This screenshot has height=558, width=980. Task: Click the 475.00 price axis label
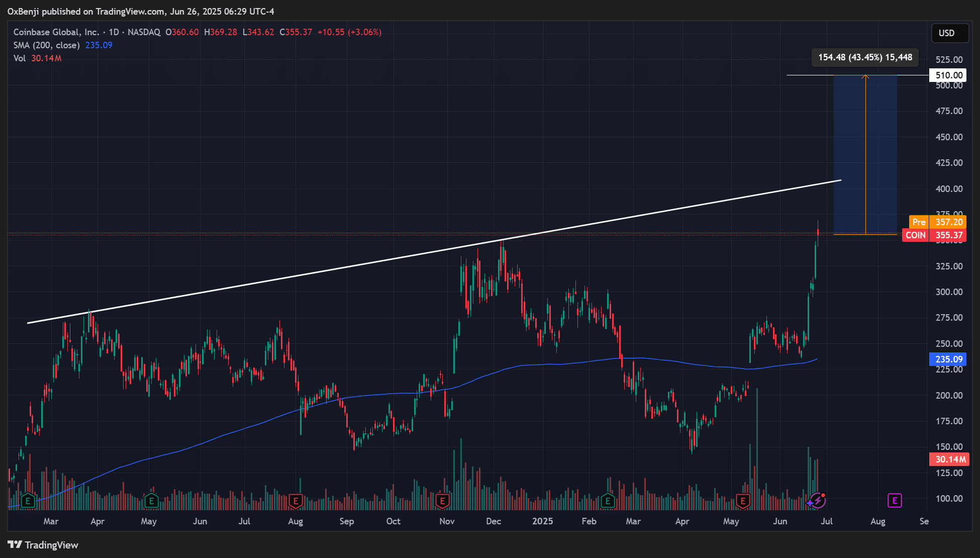tap(949, 111)
